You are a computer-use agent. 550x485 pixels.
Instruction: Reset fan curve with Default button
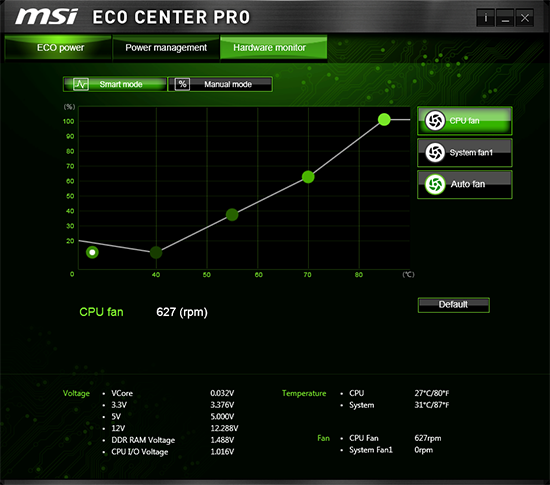(454, 305)
